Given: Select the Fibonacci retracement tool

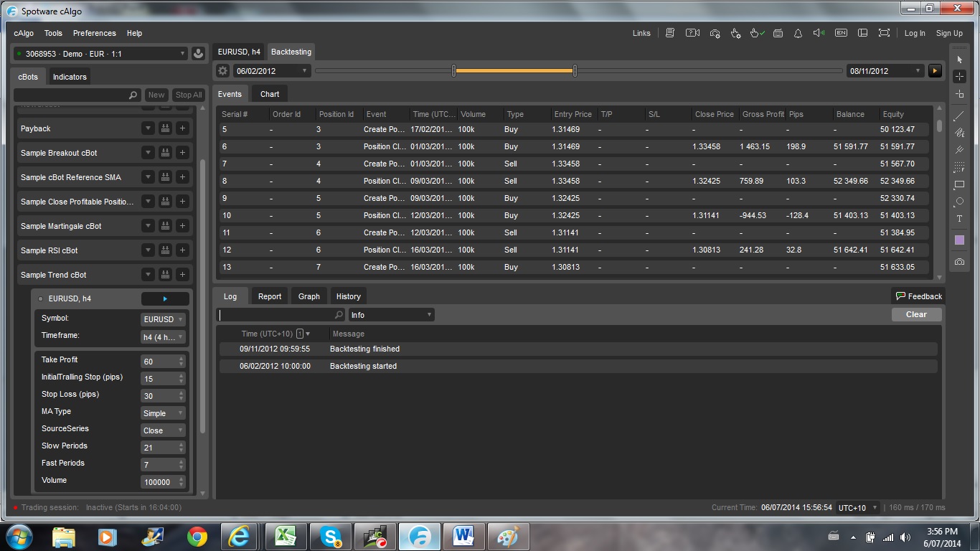Looking at the screenshot, I should point(959,167).
